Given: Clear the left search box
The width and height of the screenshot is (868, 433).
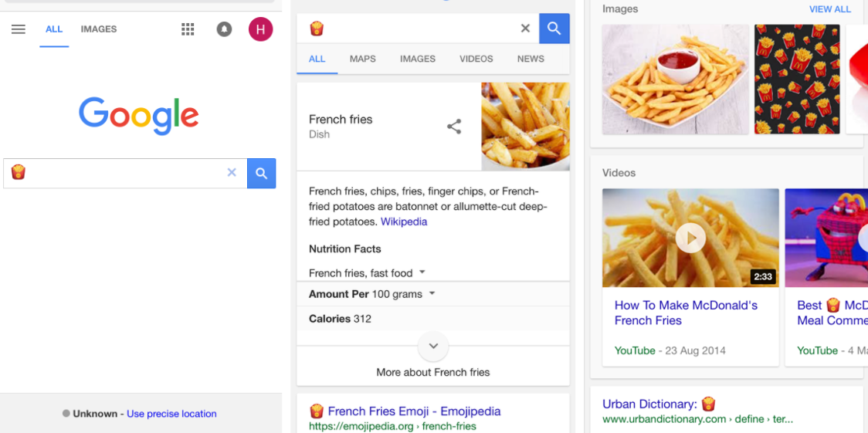Looking at the screenshot, I should (232, 173).
